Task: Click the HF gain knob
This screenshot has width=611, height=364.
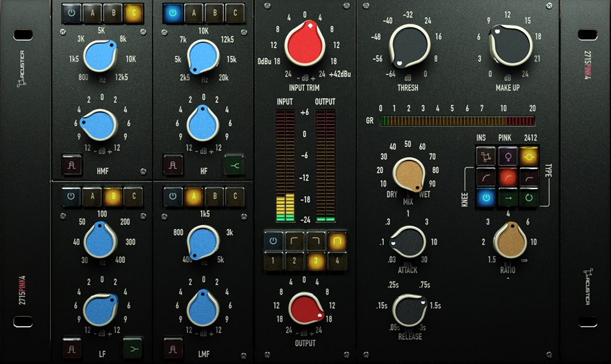Action: pyautogui.click(x=203, y=123)
